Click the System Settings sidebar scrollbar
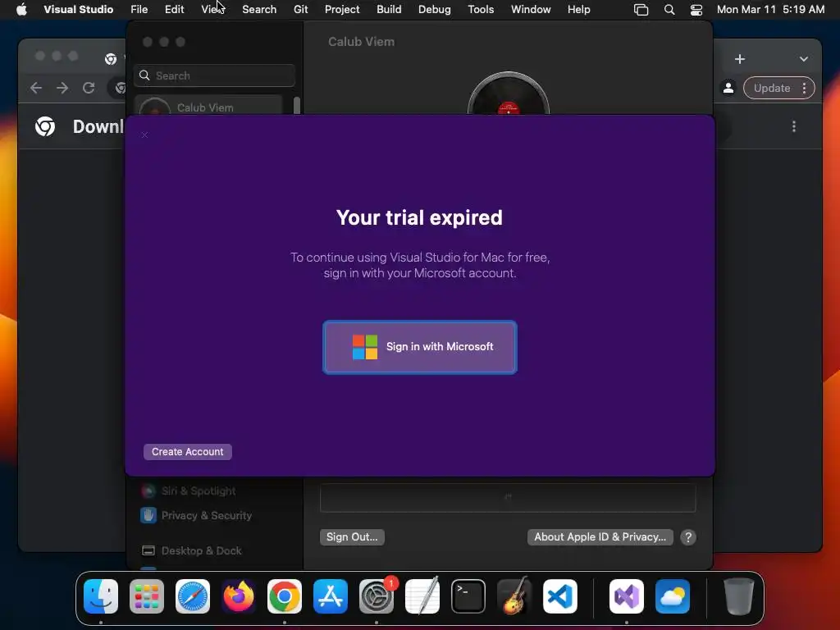This screenshot has height=630, width=840. tap(297, 106)
